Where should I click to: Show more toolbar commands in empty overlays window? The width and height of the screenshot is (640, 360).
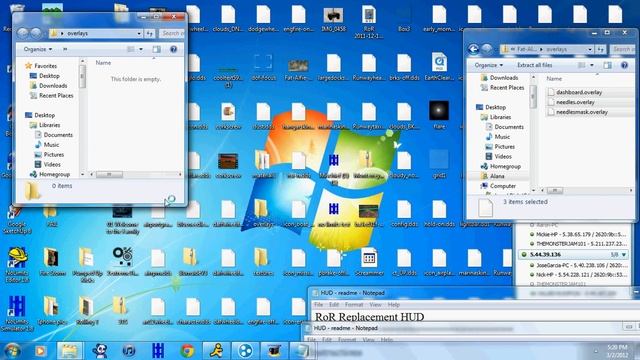click(x=65, y=49)
